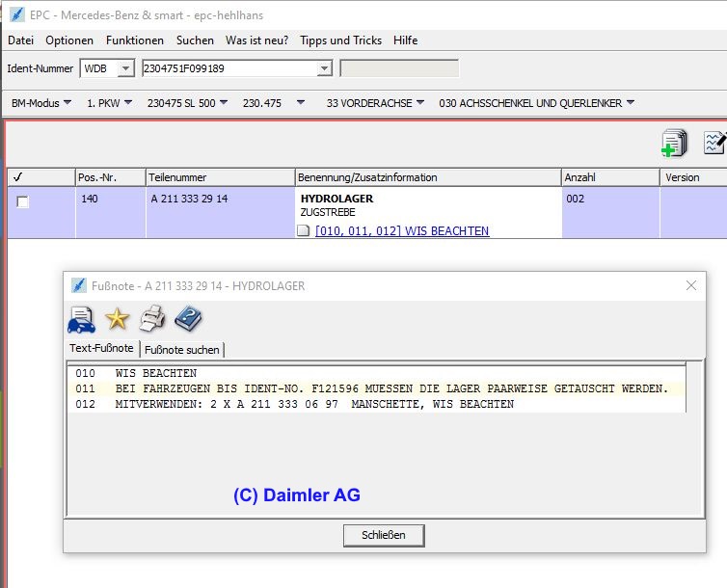
Task: Click the Ident-Nummer input field 2304751F099189
Action: [230, 68]
